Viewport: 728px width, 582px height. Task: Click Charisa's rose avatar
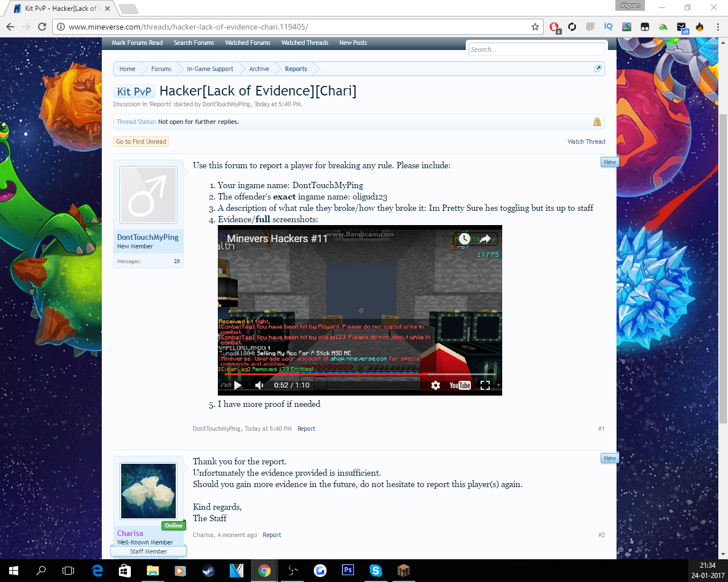tap(148, 491)
